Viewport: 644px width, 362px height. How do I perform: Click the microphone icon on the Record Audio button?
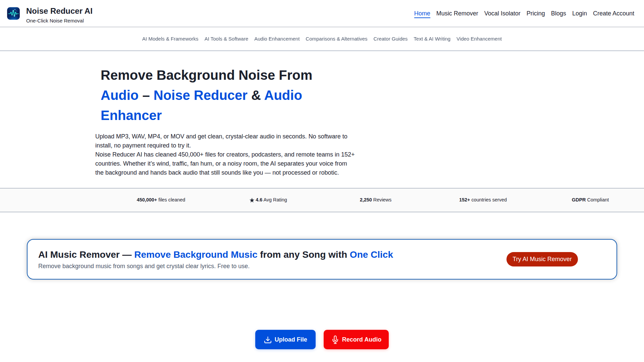(x=335, y=340)
